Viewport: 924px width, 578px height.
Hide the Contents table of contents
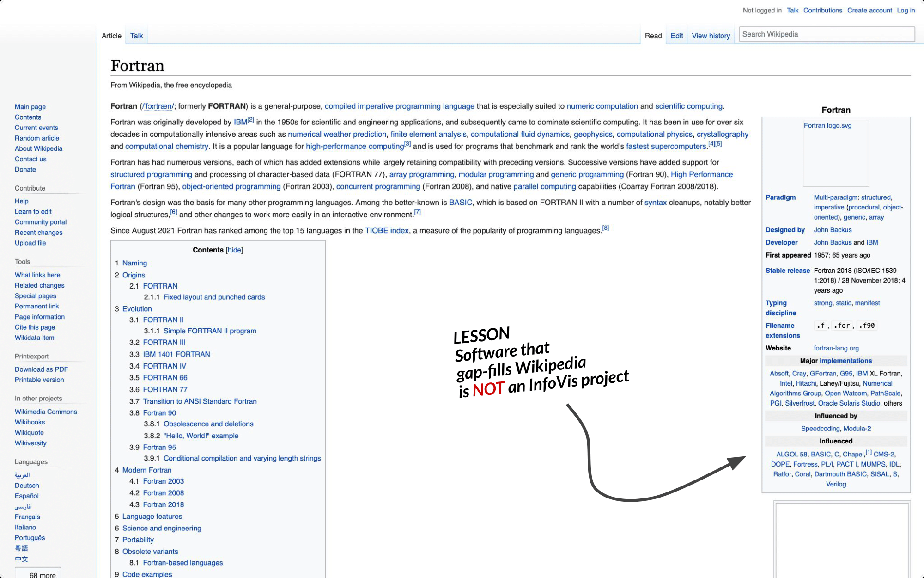coord(234,250)
